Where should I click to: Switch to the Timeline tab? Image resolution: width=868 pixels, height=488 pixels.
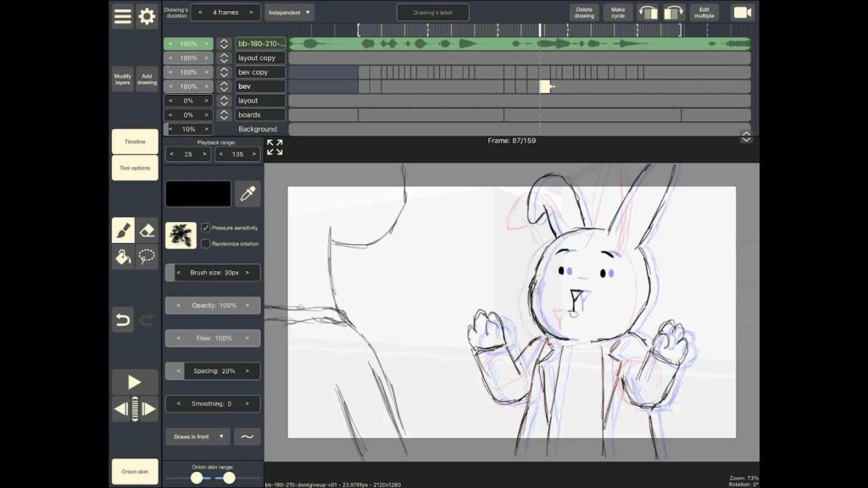click(134, 141)
